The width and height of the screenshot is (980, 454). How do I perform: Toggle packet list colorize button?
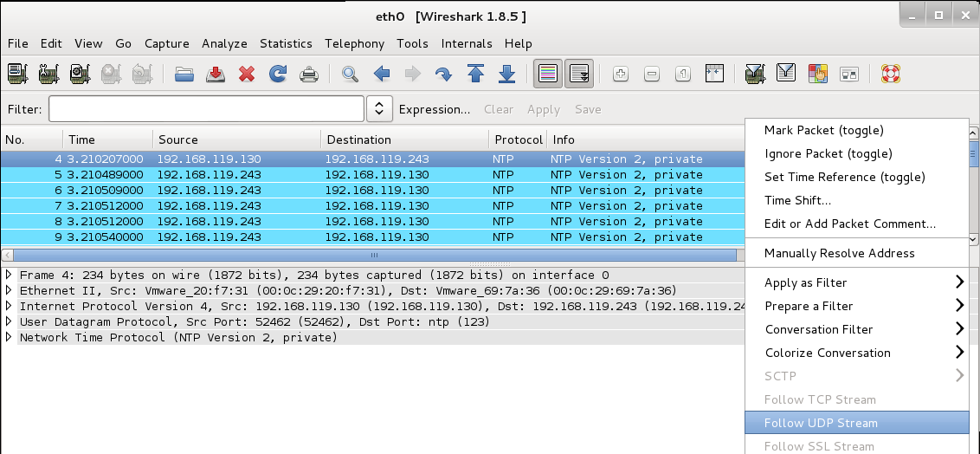click(547, 75)
